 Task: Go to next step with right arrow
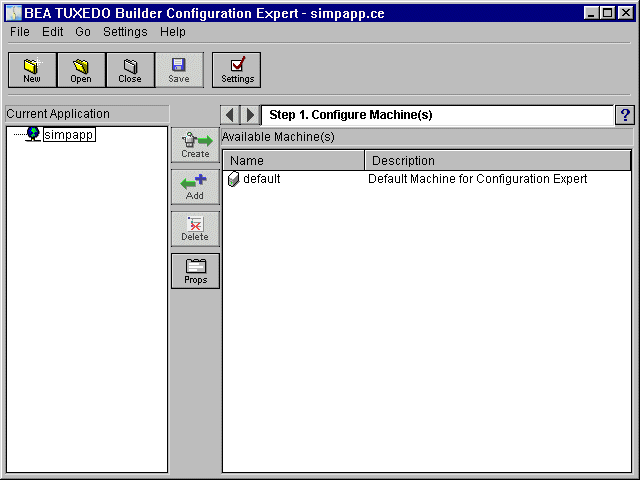coord(250,115)
